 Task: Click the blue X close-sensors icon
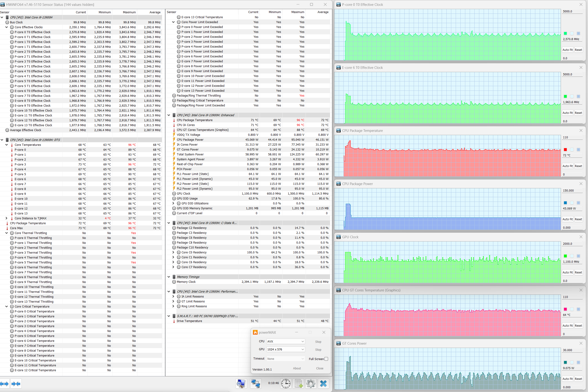323,383
